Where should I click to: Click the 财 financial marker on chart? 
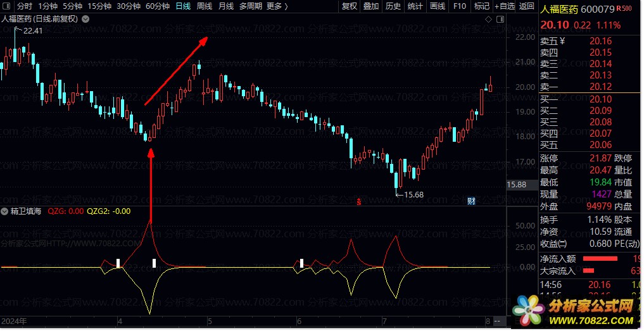471,201
